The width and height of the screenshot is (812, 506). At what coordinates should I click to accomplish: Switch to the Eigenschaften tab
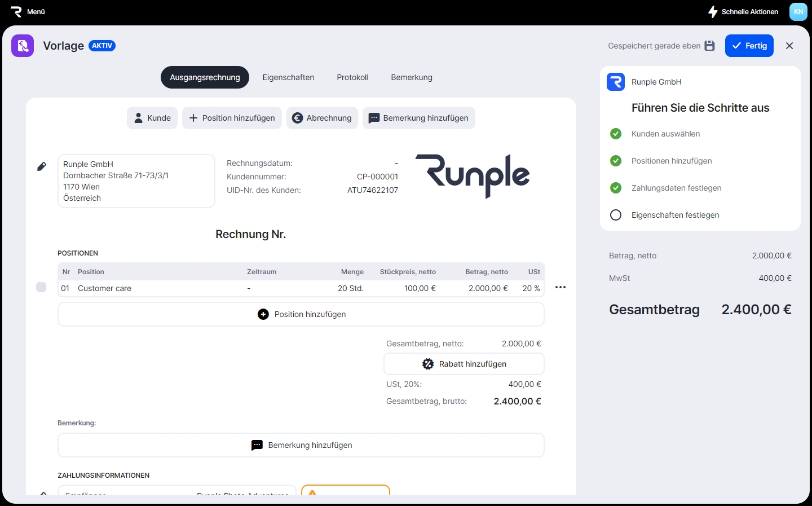[x=288, y=77]
